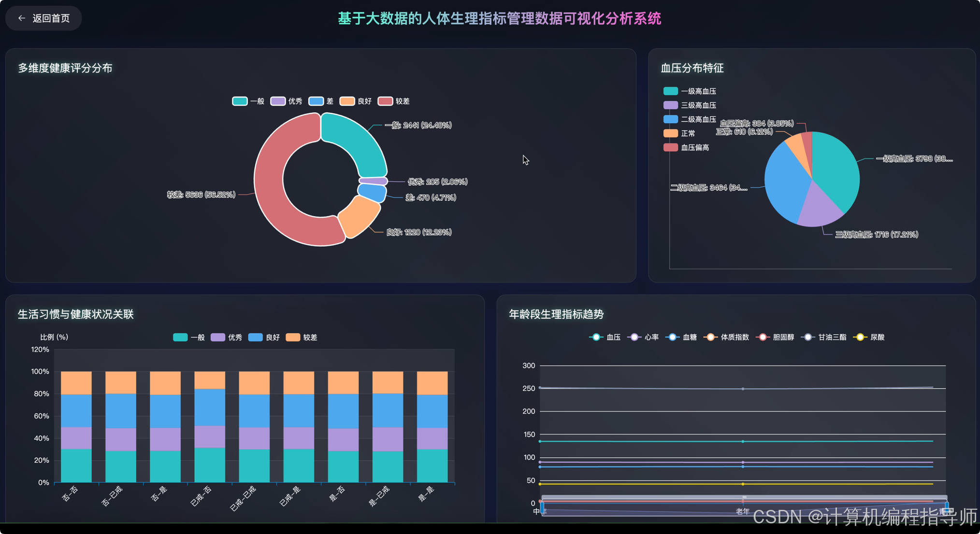Screen dimensions: 980x534
Task: Click right handle of trend chart zoom slider
Action: 947,508
